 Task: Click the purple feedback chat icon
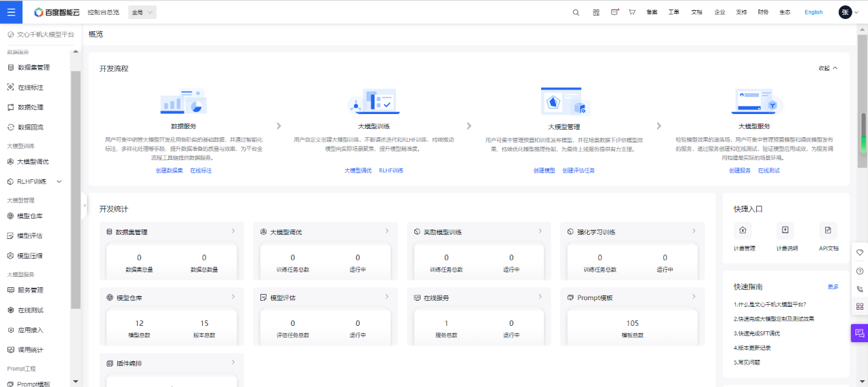pyautogui.click(x=859, y=333)
